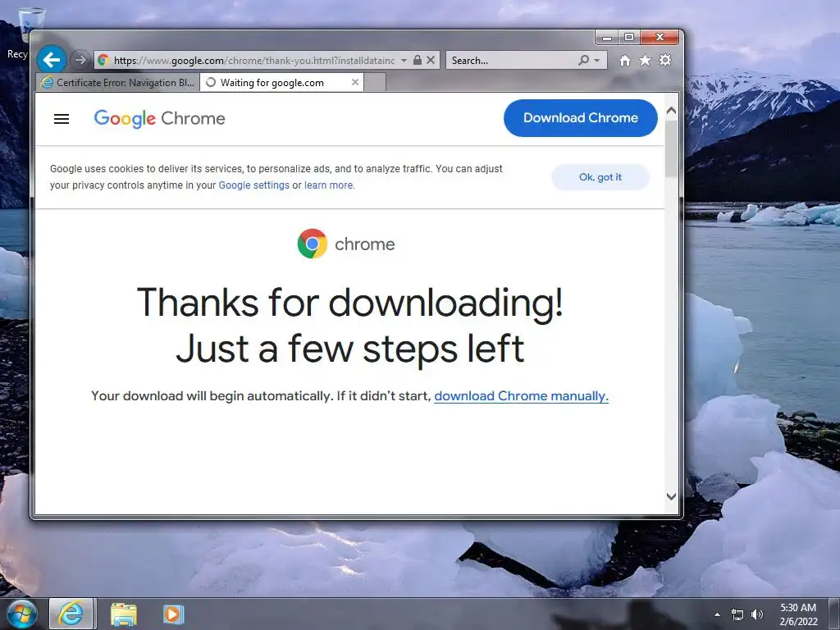This screenshot has height=630, width=840.
Task: Open the Windows Start menu
Action: [22, 614]
